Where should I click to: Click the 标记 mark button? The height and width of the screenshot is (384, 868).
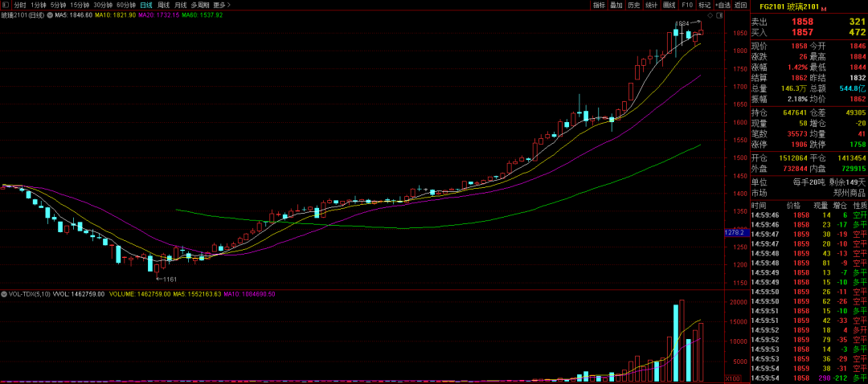pos(705,5)
